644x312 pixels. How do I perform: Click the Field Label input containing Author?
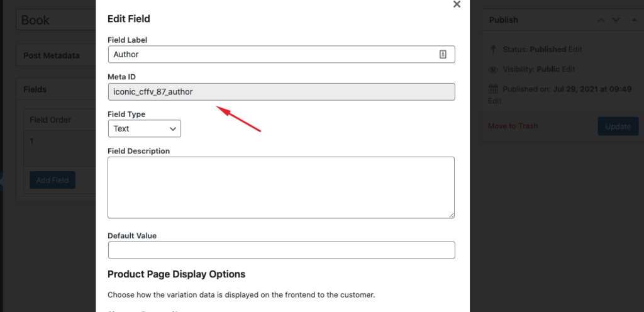tap(270, 55)
